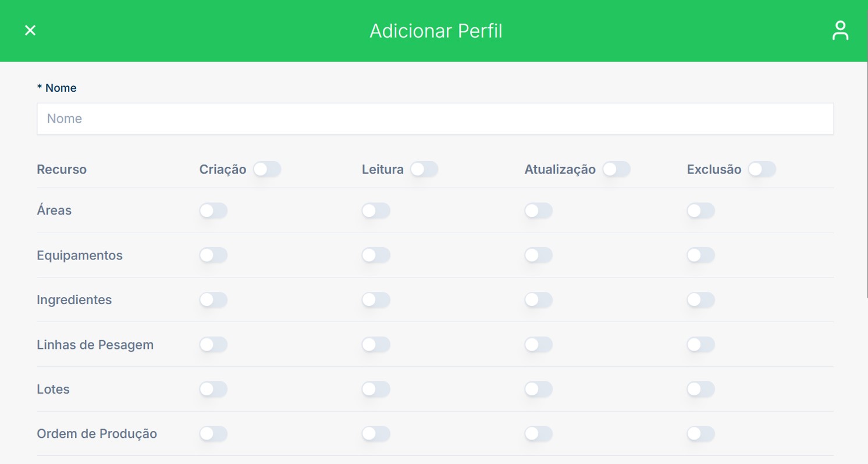Toggle Exclusão permission for Áreas
This screenshot has height=464, width=868.
pyautogui.click(x=700, y=210)
